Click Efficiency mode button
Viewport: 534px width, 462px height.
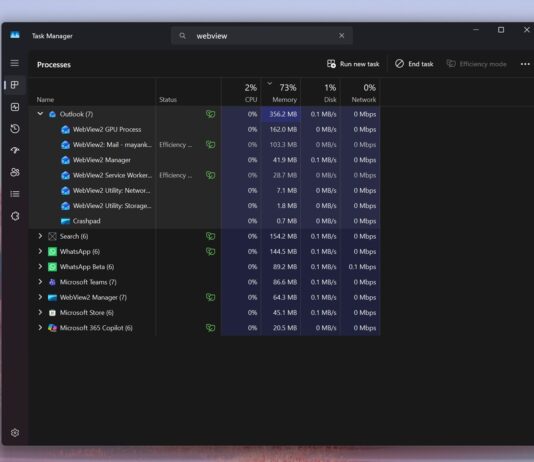[476, 64]
